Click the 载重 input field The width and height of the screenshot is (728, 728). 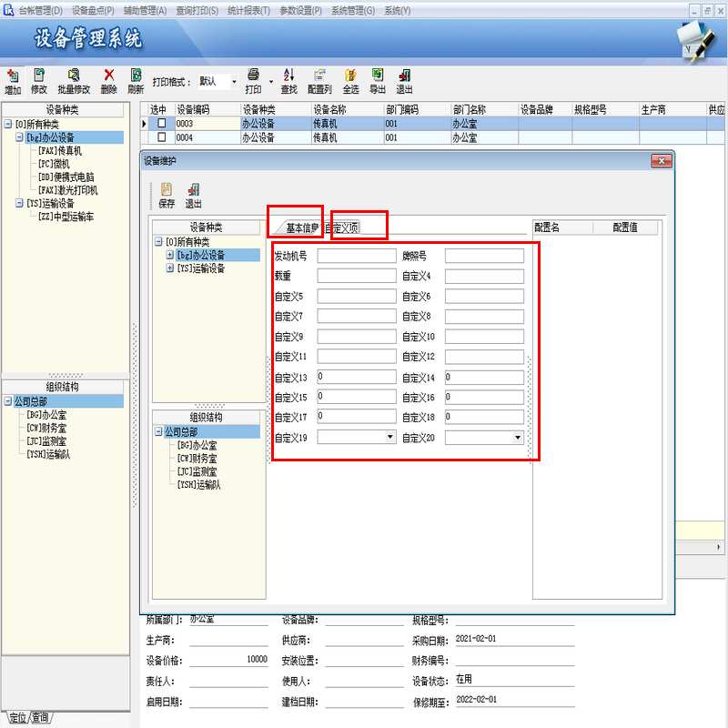357,276
